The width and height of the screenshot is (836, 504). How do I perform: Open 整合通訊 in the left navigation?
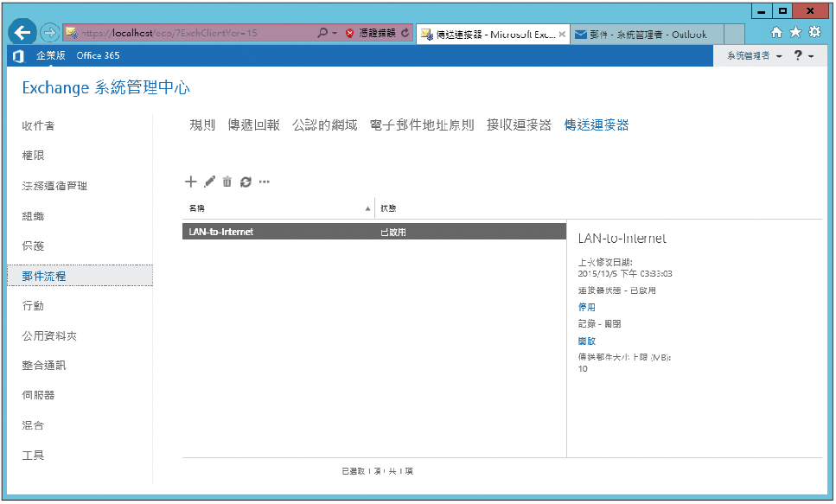(x=44, y=366)
